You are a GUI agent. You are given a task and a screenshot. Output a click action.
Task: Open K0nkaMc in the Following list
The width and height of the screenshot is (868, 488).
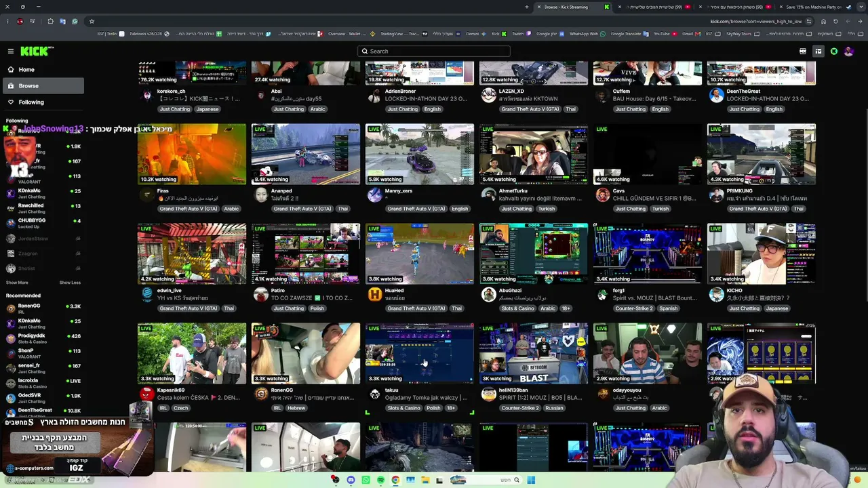[x=42, y=193]
